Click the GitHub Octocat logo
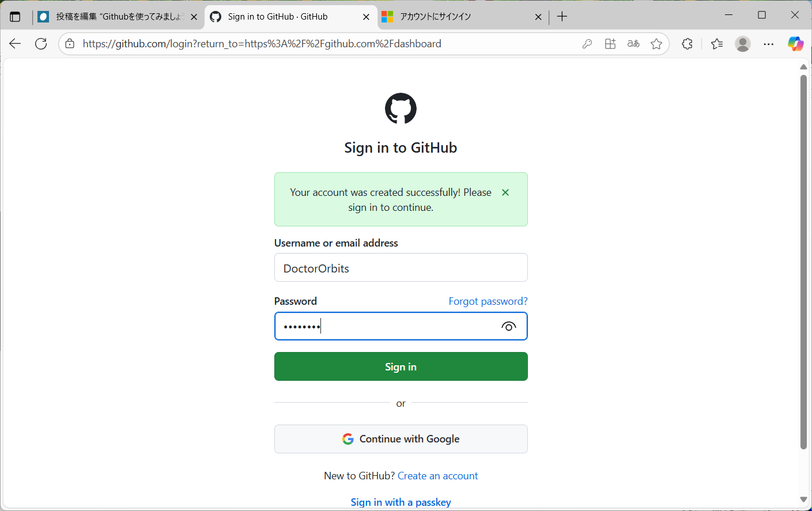This screenshot has width=812, height=511. pyautogui.click(x=401, y=108)
